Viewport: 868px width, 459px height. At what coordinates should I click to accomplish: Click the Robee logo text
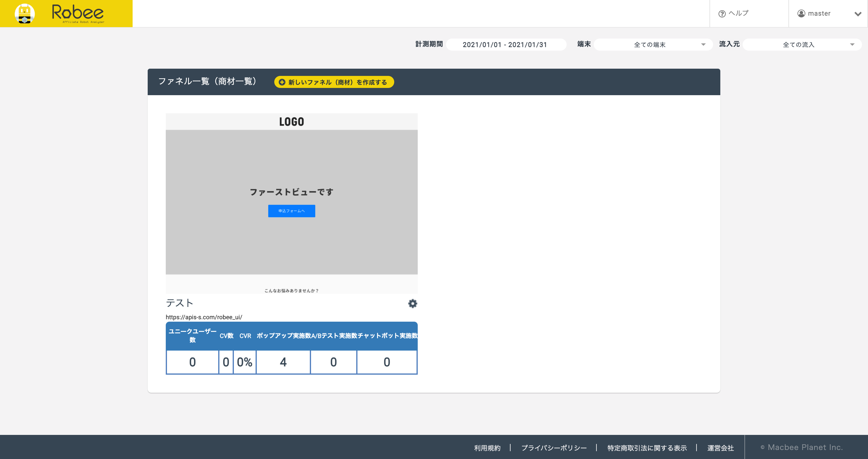78,13
